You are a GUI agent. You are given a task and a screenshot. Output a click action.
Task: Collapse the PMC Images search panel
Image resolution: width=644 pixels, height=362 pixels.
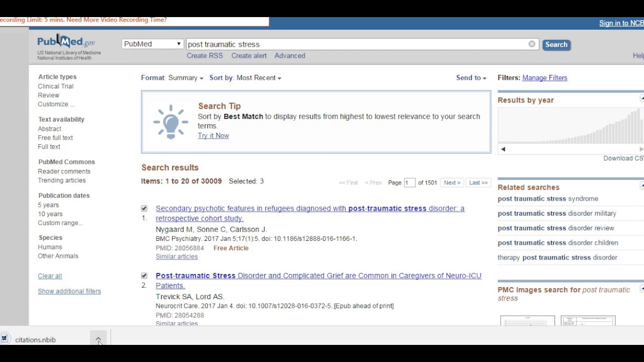[642, 288]
